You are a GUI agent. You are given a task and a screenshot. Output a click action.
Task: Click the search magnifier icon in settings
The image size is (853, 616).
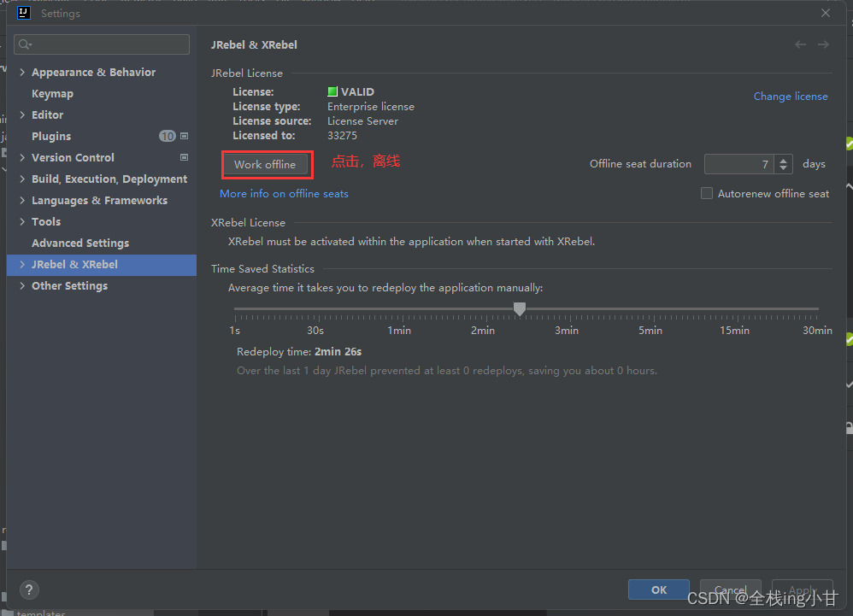(25, 44)
